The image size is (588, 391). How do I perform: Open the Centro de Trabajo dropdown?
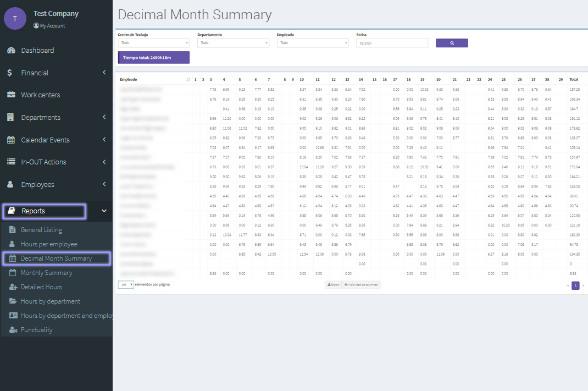pyautogui.click(x=154, y=43)
